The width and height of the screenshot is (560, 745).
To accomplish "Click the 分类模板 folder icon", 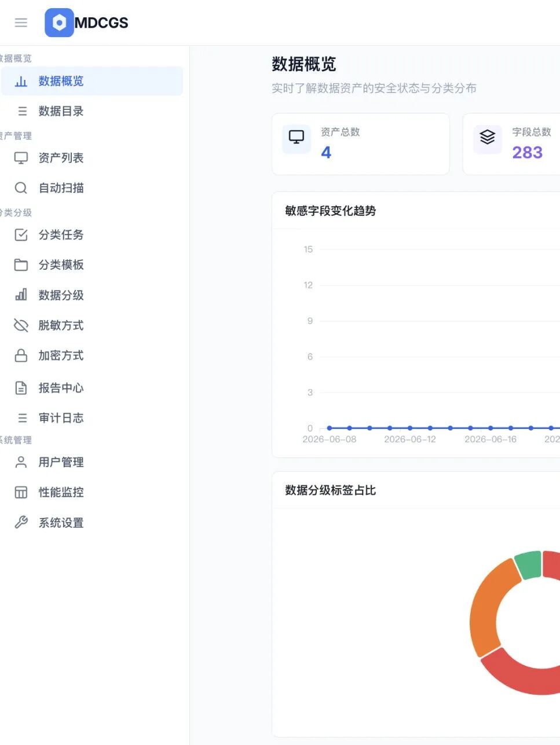I will pyautogui.click(x=21, y=265).
